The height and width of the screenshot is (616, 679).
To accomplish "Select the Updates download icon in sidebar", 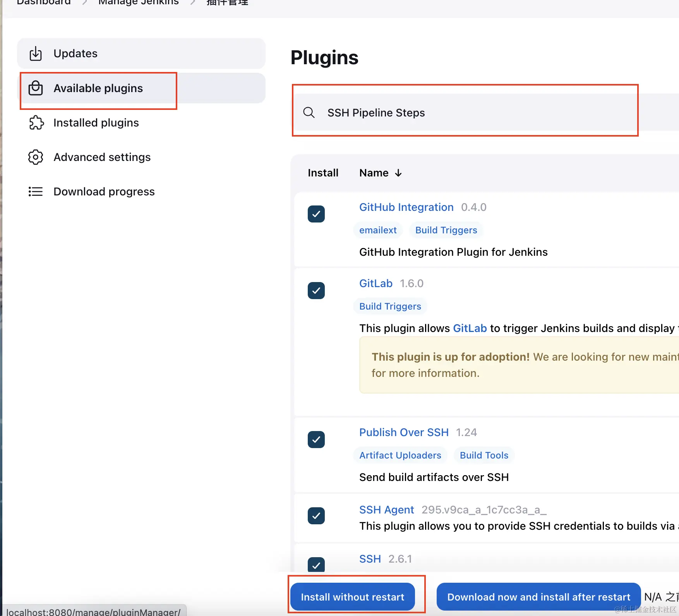I will [x=36, y=53].
